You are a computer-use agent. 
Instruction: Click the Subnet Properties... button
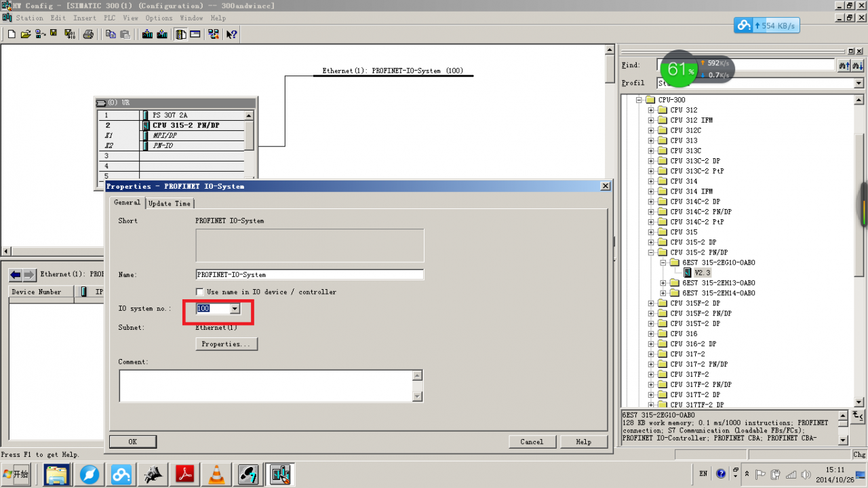click(226, 344)
